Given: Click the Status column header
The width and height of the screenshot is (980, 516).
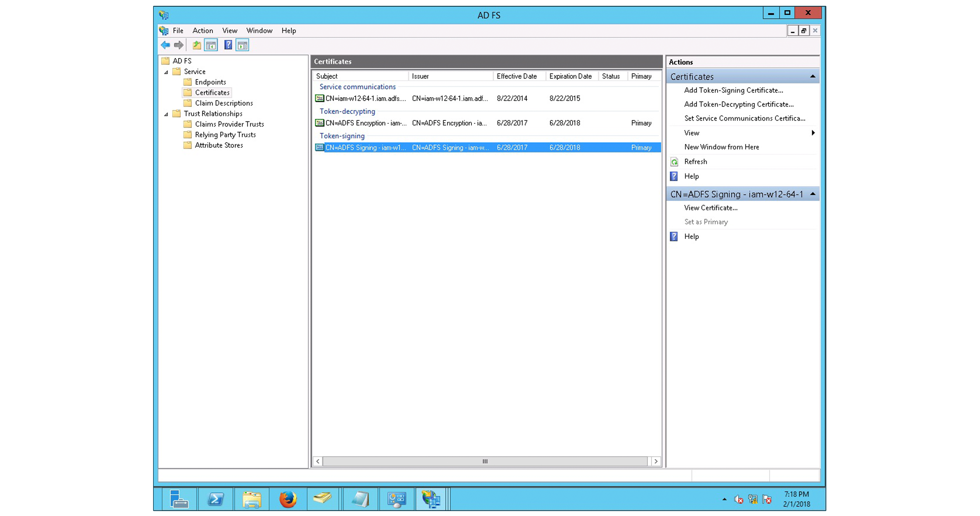Looking at the screenshot, I should coord(612,76).
